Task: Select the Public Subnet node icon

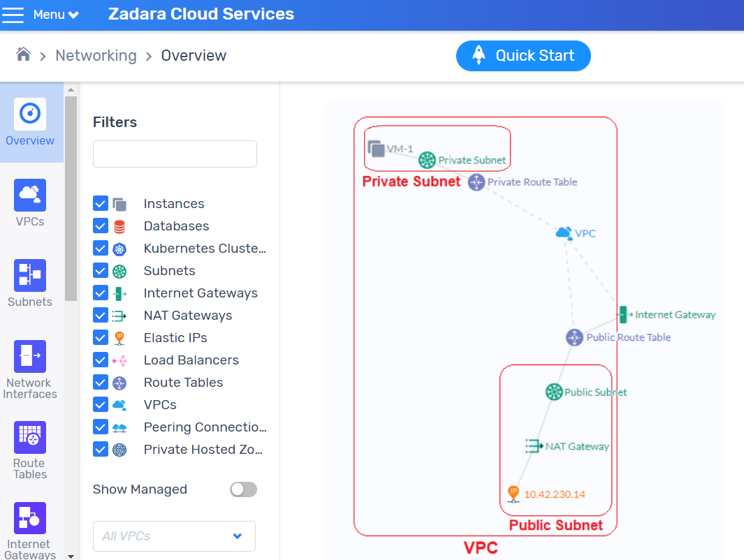Action: click(554, 392)
